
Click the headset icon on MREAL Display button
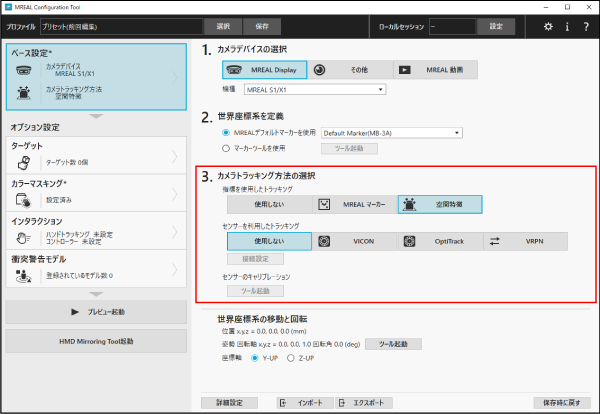coord(234,70)
